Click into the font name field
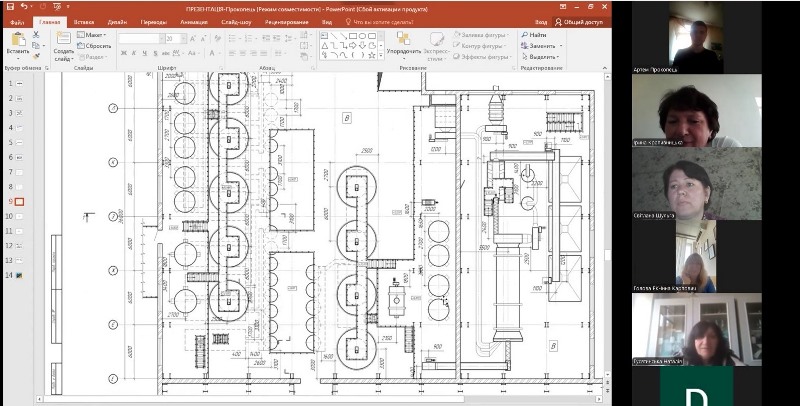 138,39
